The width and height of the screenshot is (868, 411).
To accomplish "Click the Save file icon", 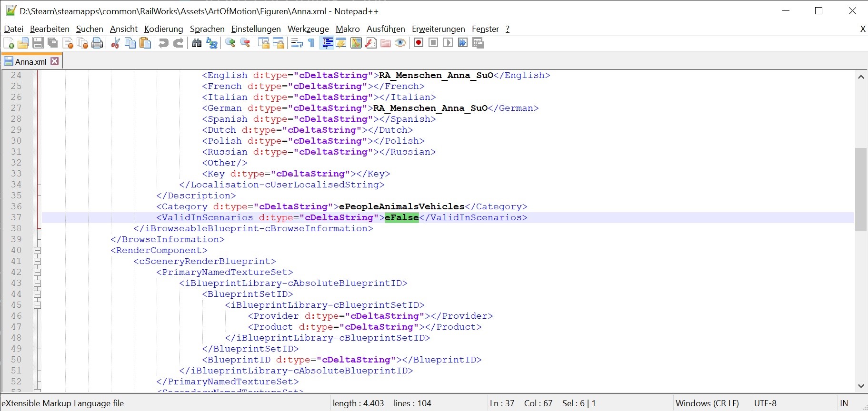I will (38, 43).
